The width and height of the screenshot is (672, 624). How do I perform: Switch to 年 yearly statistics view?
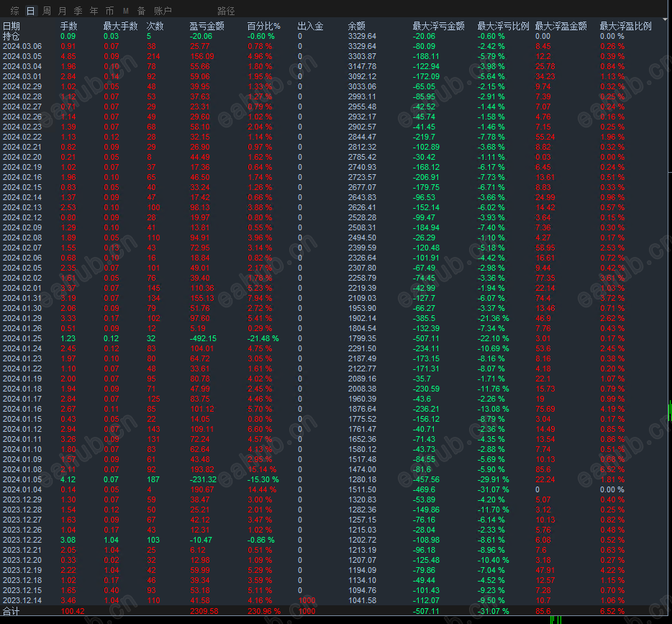94,11
